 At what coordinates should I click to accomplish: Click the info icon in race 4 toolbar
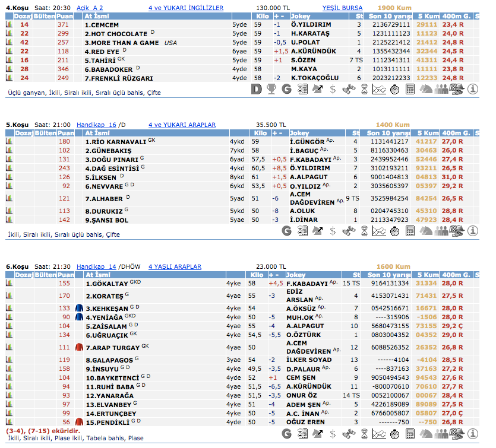point(473,90)
